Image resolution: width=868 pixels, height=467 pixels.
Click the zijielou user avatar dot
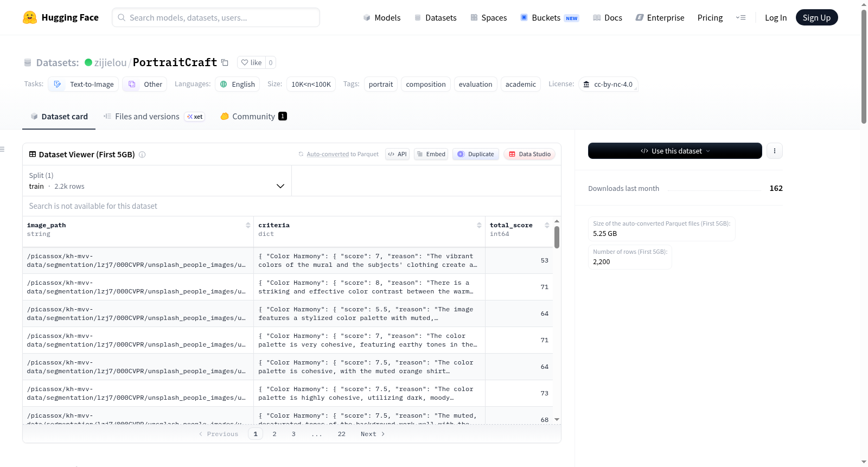pos(88,62)
